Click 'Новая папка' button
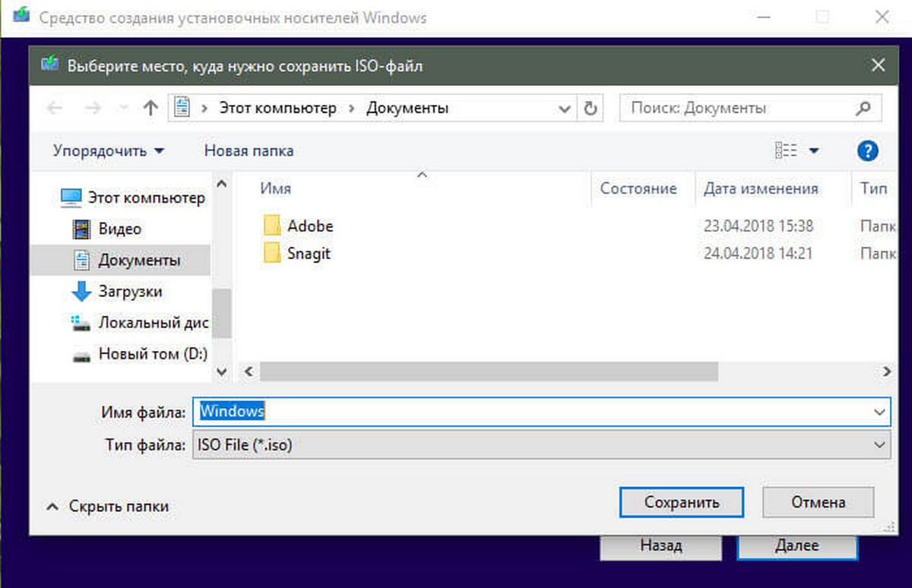Screen dimensions: 912x588 (x=249, y=150)
